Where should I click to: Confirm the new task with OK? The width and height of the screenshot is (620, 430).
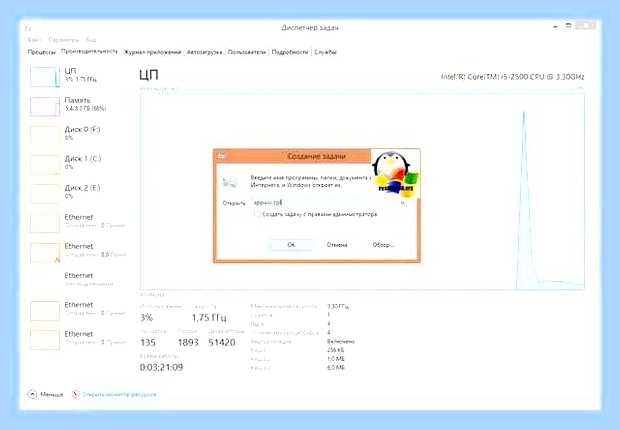pyautogui.click(x=291, y=245)
